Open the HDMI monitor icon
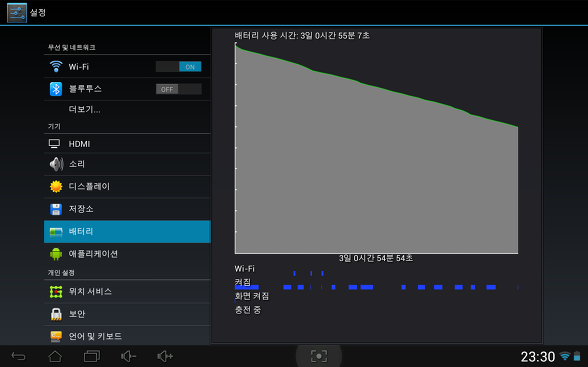This screenshot has height=367, width=588. 55,144
